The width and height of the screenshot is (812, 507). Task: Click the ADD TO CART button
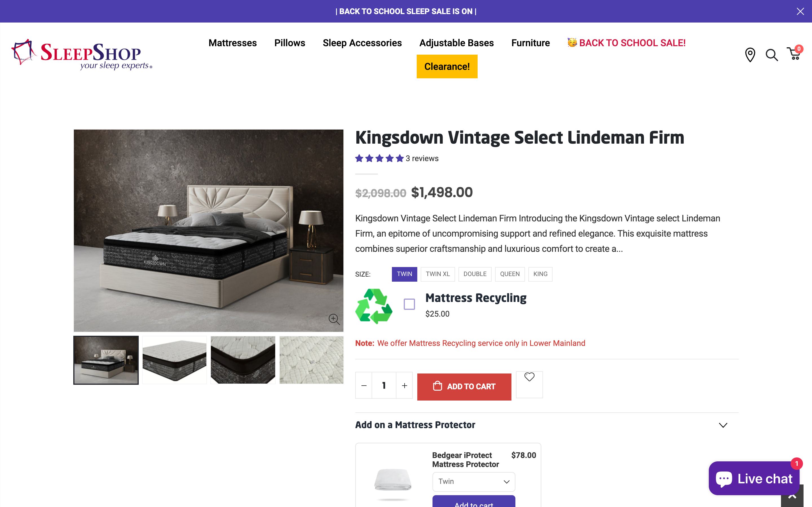(x=464, y=386)
